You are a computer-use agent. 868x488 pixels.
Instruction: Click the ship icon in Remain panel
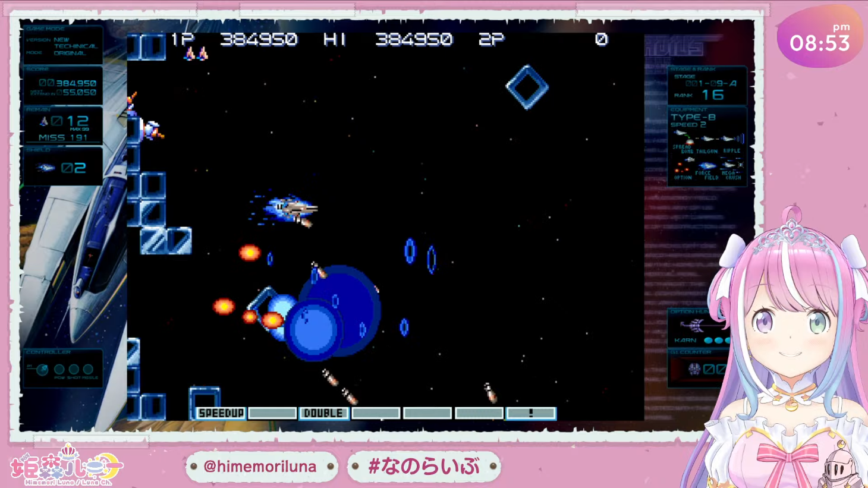pos(43,121)
